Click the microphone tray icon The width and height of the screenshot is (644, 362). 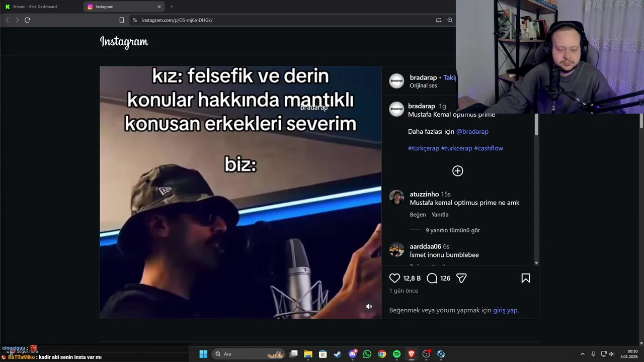[x=593, y=354]
